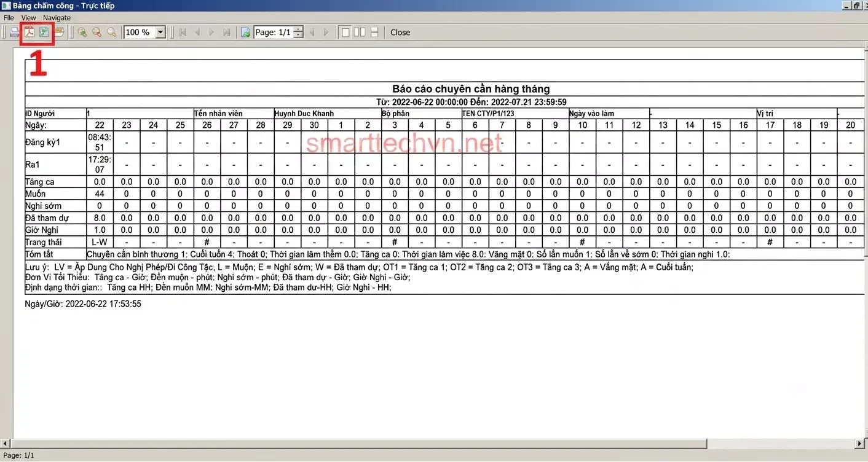The image size is (868, 462).
Task: Open the Navigate menu
Action: (57, 18)
